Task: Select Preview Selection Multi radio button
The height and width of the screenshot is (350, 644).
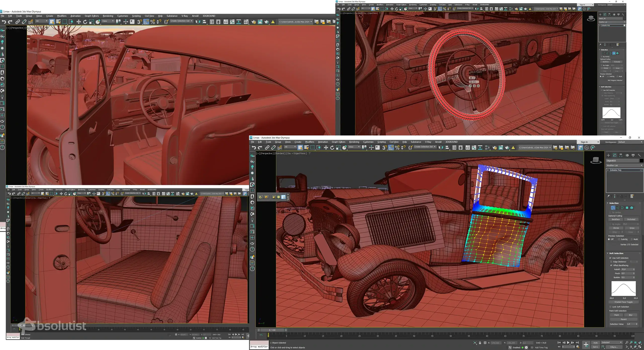Action: (x=631, y=239)
